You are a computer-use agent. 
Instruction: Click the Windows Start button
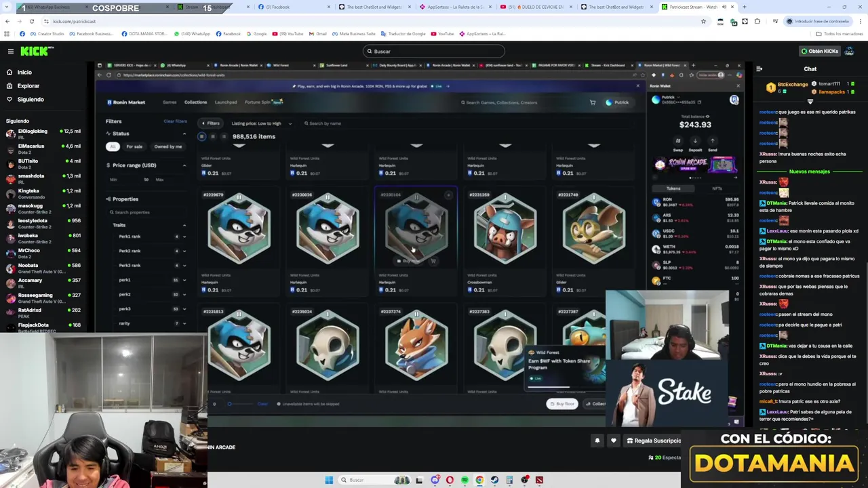(329, 480)
